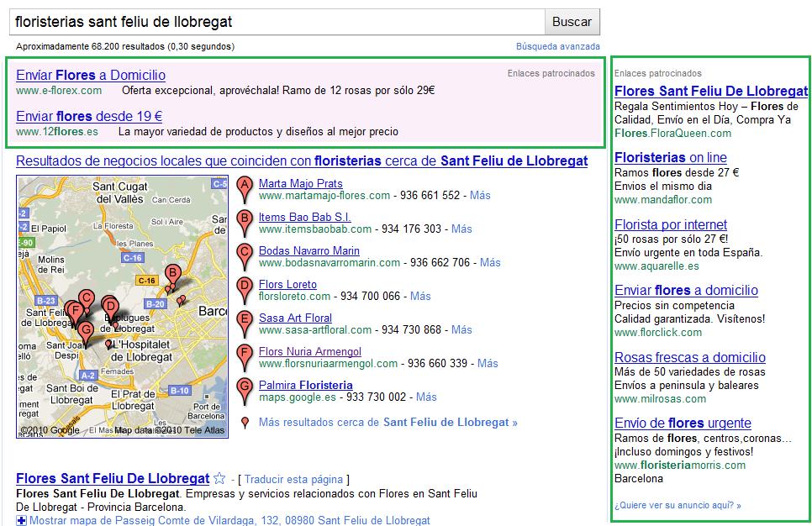Click www.florclick.com URL text
Viewport: 812px width, 526px height.
click(658, 333)
